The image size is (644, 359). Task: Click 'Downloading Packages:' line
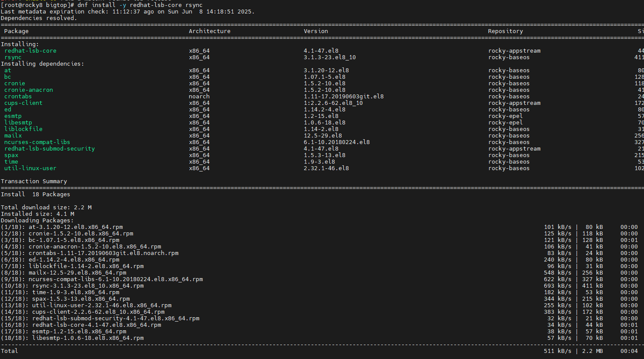37,221
